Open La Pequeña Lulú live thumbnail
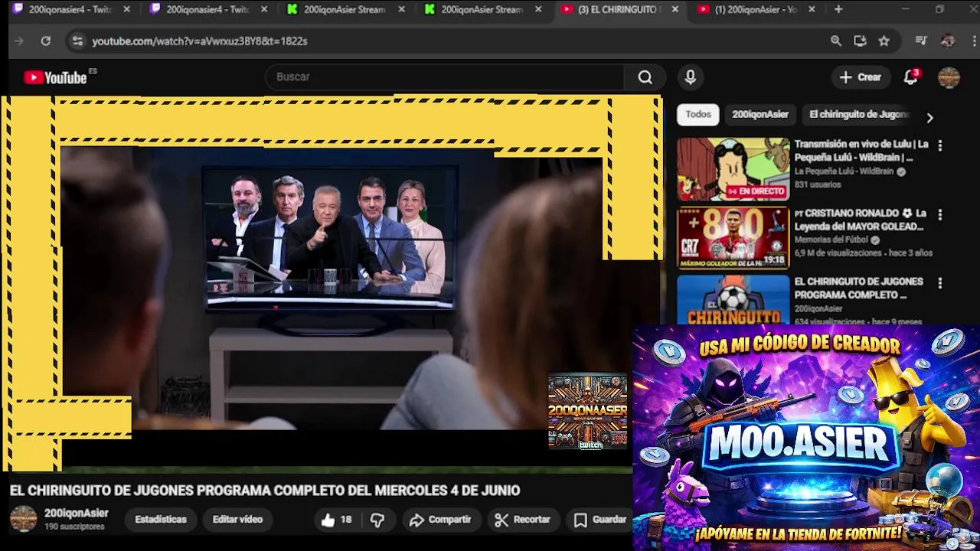 733,169
